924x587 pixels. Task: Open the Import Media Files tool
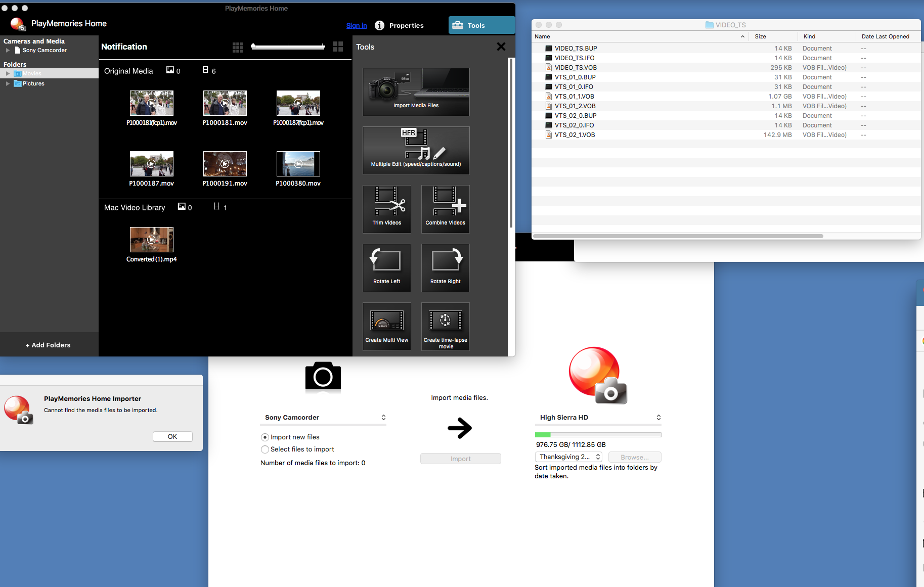(416, 92)
